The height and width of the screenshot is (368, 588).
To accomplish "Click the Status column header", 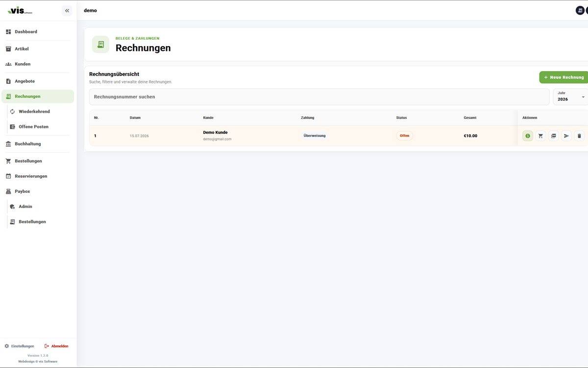I will click(x=402, y=118).
